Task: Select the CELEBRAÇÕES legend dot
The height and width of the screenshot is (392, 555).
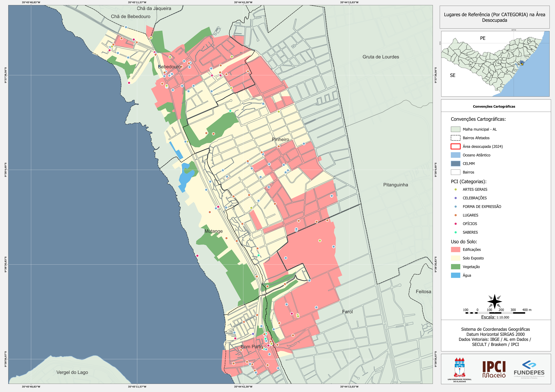Action: pos(456,198)
